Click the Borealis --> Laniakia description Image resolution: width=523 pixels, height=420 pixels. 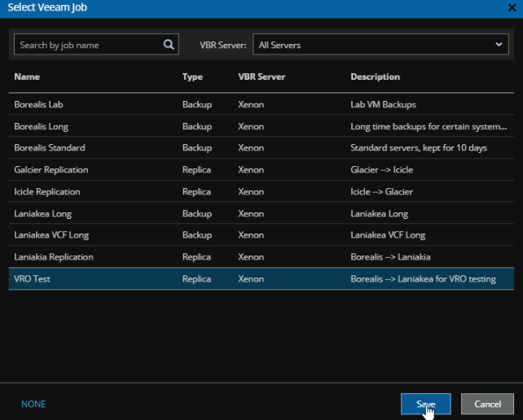click(x=390, y=257)
